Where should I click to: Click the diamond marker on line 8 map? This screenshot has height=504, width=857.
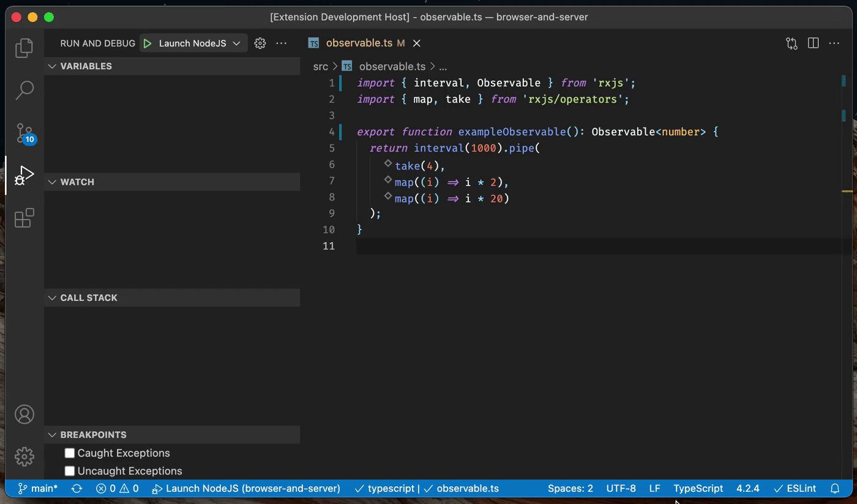point(388,196)
